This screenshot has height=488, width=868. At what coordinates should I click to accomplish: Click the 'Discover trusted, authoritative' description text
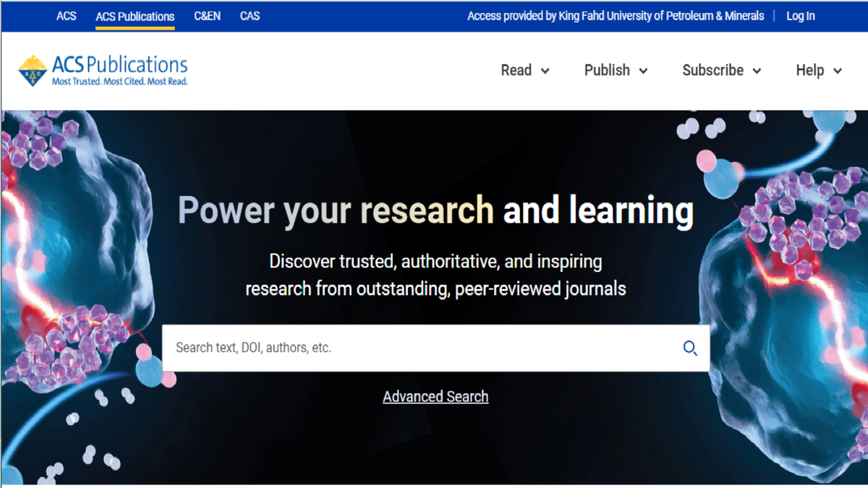click(435, 275)
